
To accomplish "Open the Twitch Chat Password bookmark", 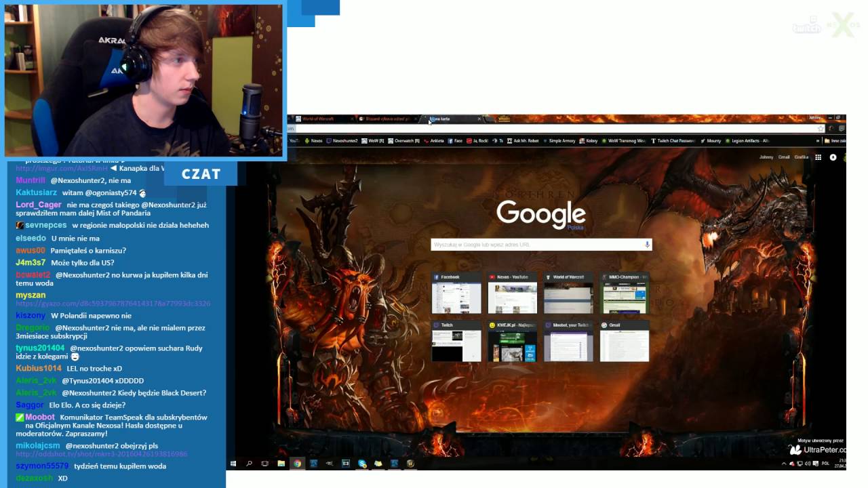I will pyautogui.click(x=673, y=141).
